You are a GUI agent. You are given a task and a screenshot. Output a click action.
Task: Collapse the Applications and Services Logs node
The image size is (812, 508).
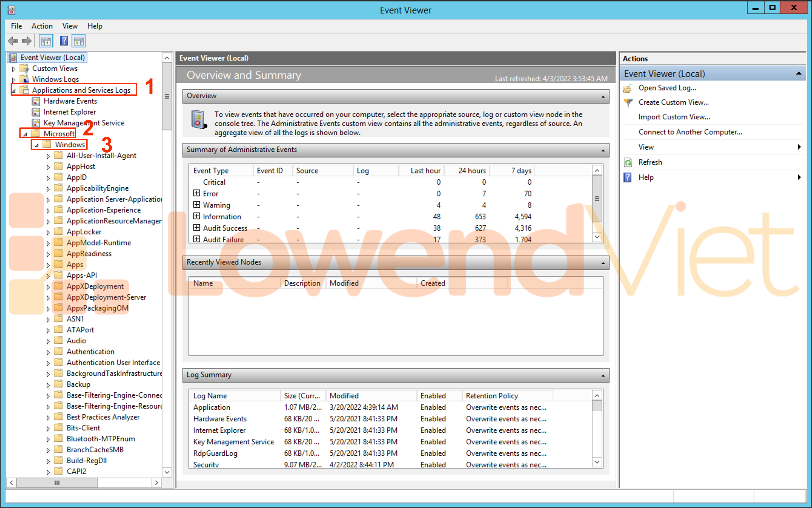click(x=14, y=91)
